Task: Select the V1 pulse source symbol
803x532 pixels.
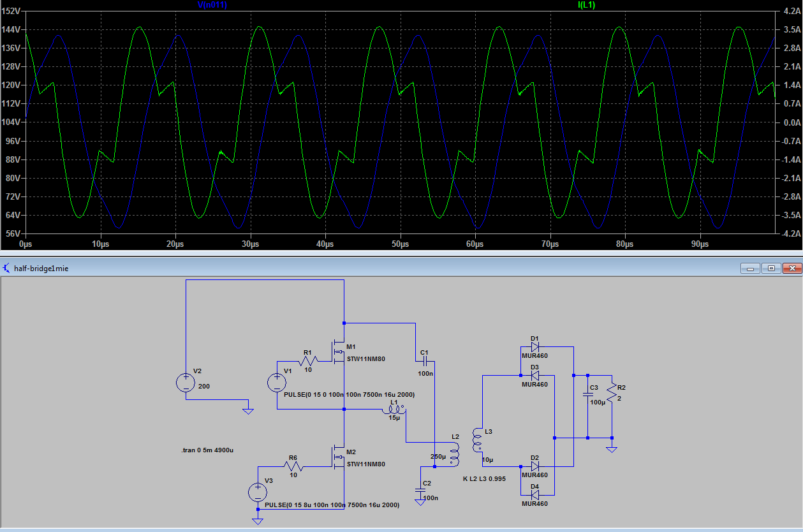Action: (x=277, y=383)
